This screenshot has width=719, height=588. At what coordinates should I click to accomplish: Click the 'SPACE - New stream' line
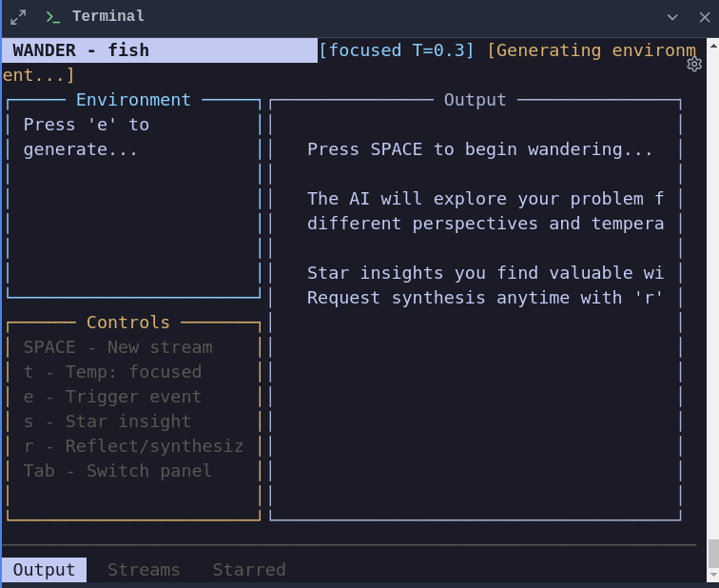(118, 347)
